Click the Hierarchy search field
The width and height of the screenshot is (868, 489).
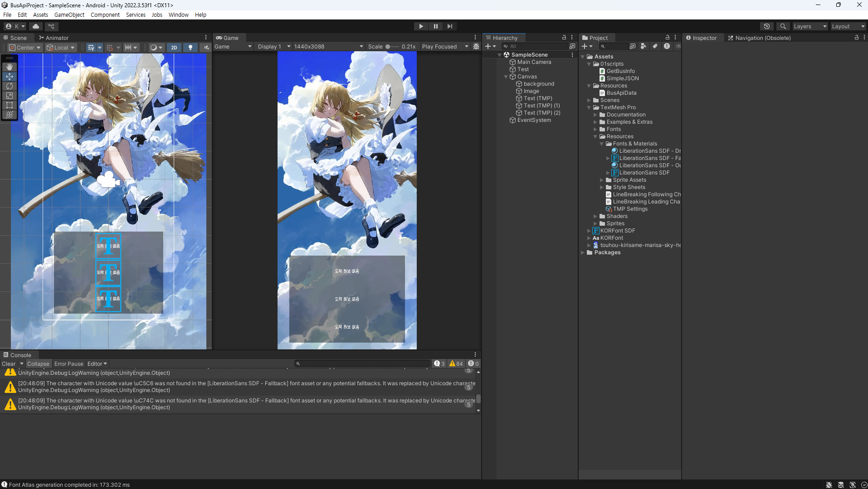coord(534,46)
